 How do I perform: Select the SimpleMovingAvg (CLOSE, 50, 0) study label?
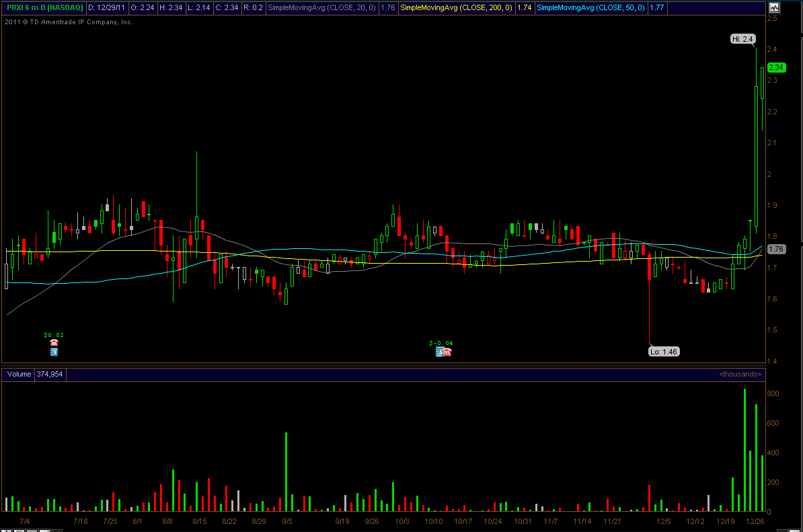tap(590, 7)
